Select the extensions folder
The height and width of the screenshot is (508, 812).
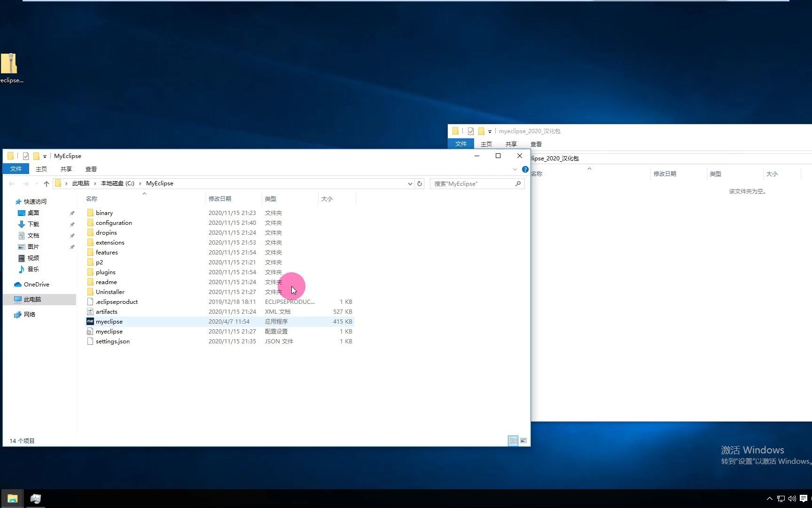click(110, 242)
